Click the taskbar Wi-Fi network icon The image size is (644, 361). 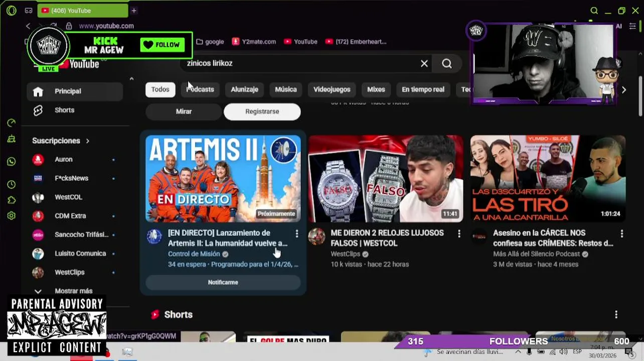tap(552, 352)
